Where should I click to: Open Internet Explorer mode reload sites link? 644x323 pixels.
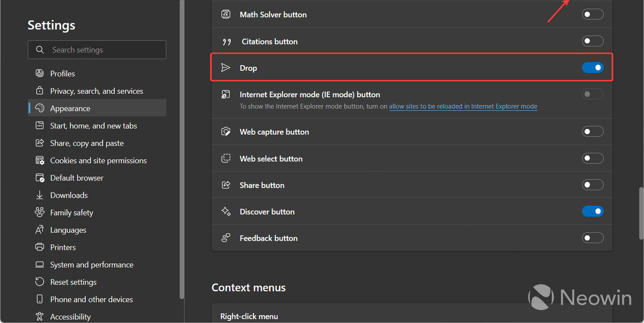(463, 106)
